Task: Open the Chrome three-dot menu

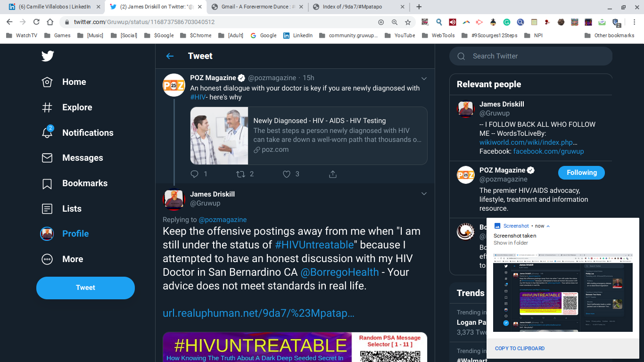Action: (x=634, y=22)
